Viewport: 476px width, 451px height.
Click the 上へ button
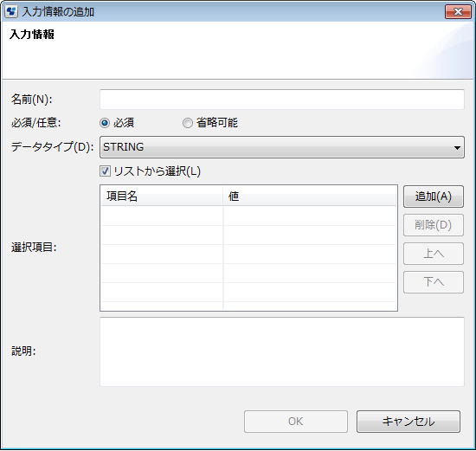click(x=434, y=254)
